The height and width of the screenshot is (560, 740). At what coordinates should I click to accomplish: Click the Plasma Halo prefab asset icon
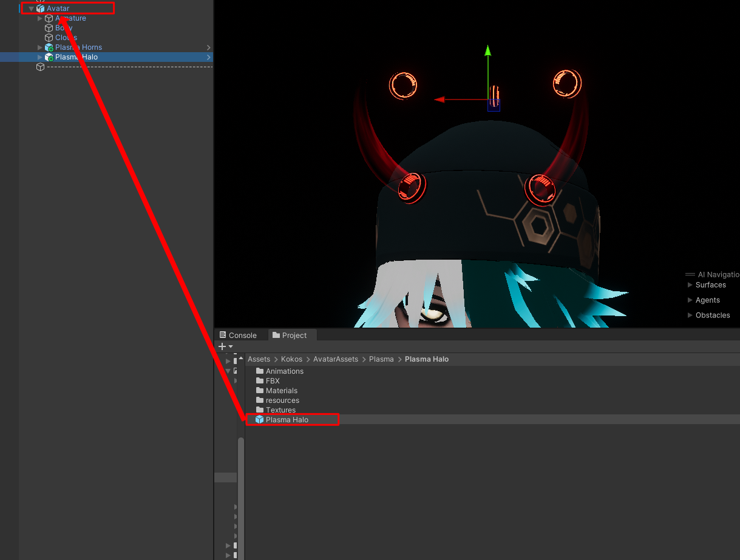(x=259, y=420)
